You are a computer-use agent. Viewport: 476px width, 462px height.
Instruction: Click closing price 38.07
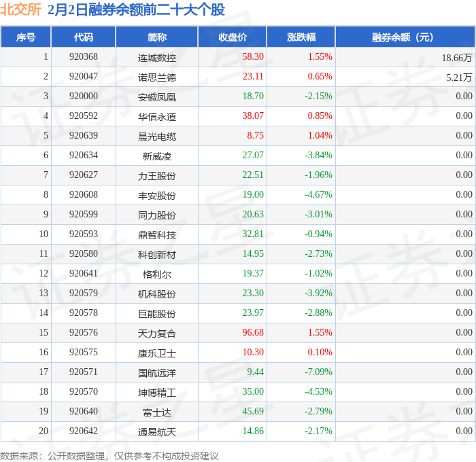point(253,116)
